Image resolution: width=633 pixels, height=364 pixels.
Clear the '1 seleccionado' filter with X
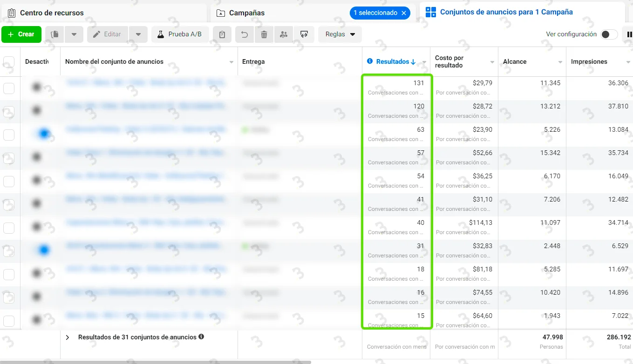(404, 13)
